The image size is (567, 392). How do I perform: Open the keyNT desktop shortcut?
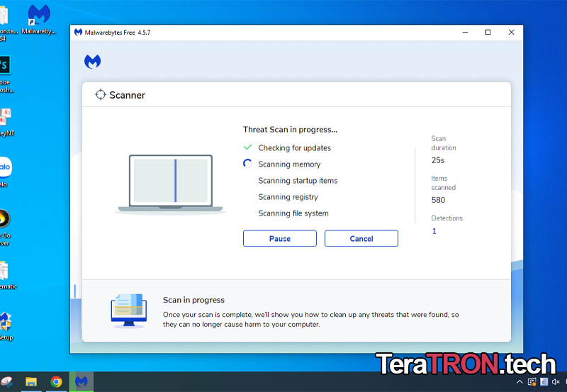click(x=7, y=122)
